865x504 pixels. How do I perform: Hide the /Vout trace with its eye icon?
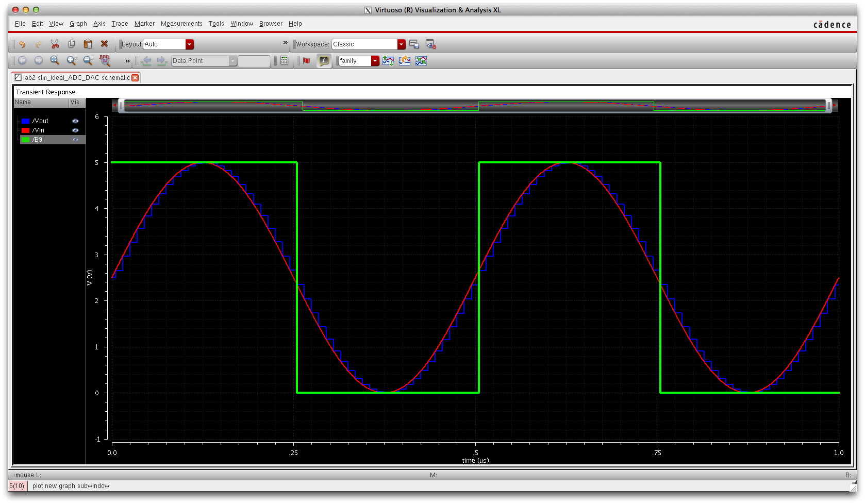point(75,121)
